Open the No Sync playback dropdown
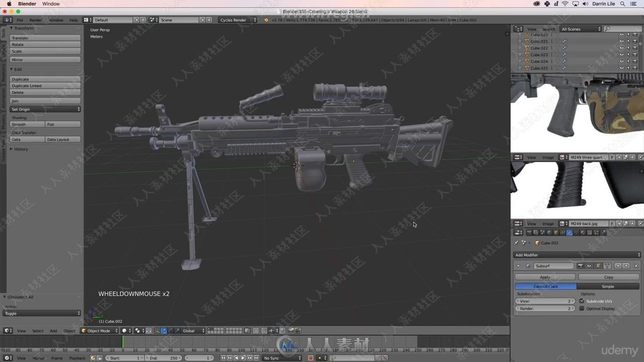Viewport: 644px width, 362px height. (282, 358)
